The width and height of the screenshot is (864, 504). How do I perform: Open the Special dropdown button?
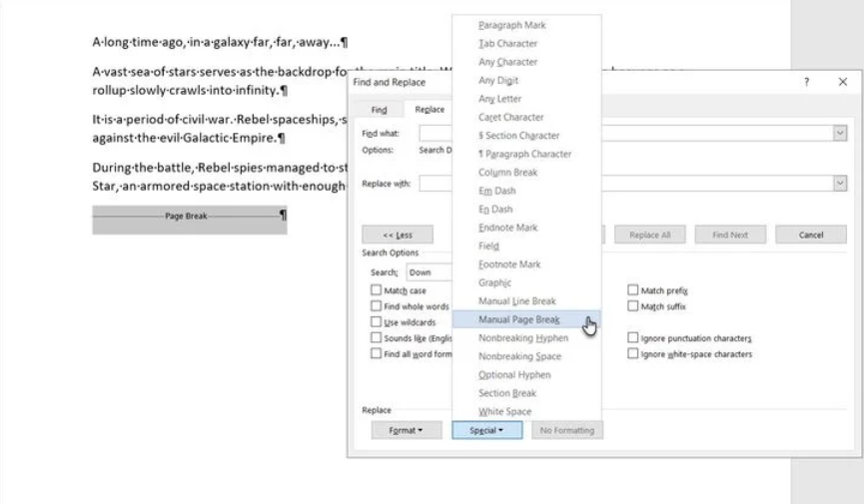(485, 430)
